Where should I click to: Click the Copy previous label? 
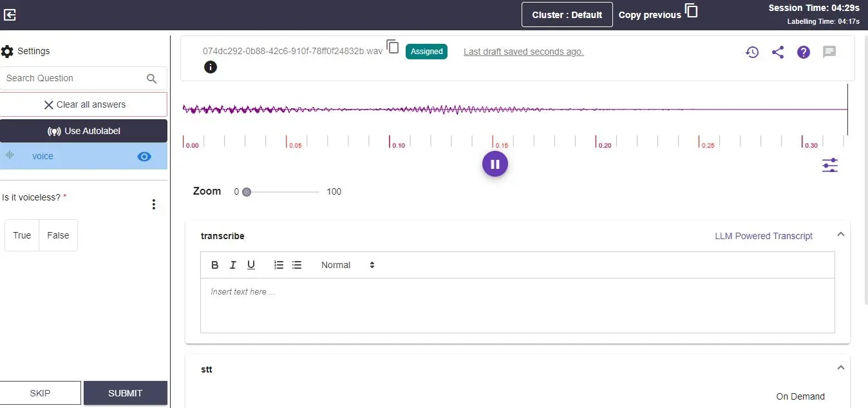(x=650, y=15)
